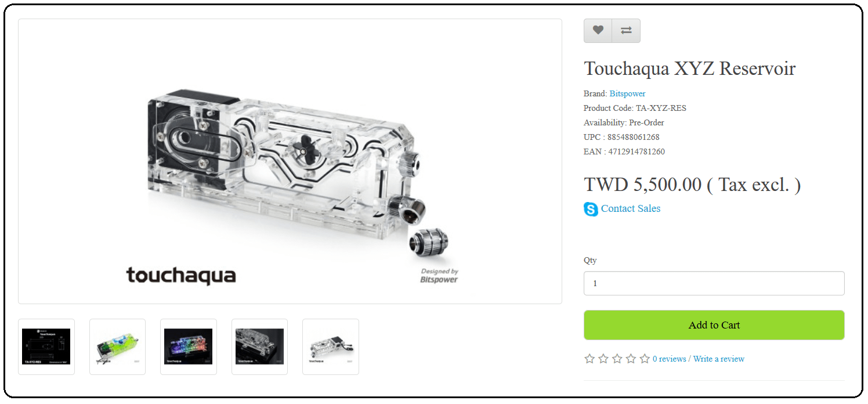This screenshot has width=868, height=404.
Task: Open the Bitspower brand link
Action: coord(627,93)
